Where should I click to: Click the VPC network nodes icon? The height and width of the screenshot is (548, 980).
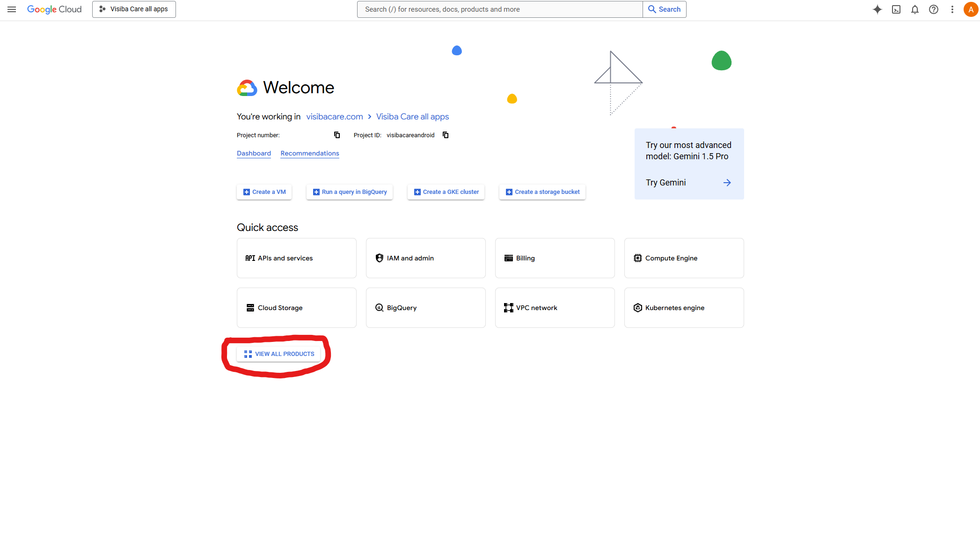tap(509, 308)
